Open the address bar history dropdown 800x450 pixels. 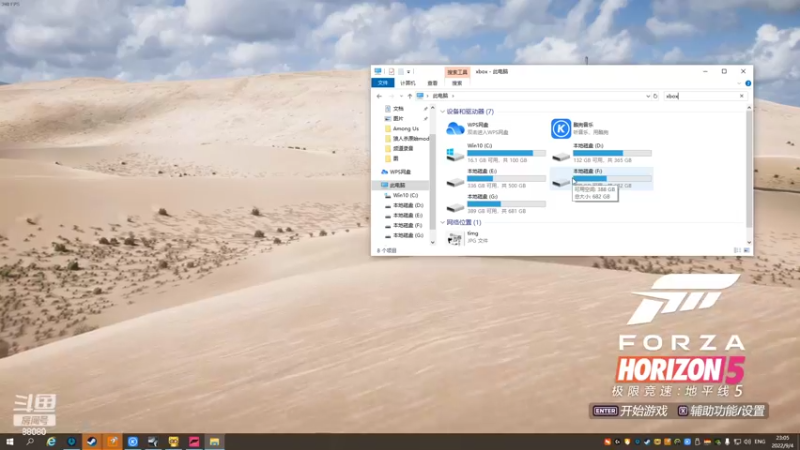648,96
